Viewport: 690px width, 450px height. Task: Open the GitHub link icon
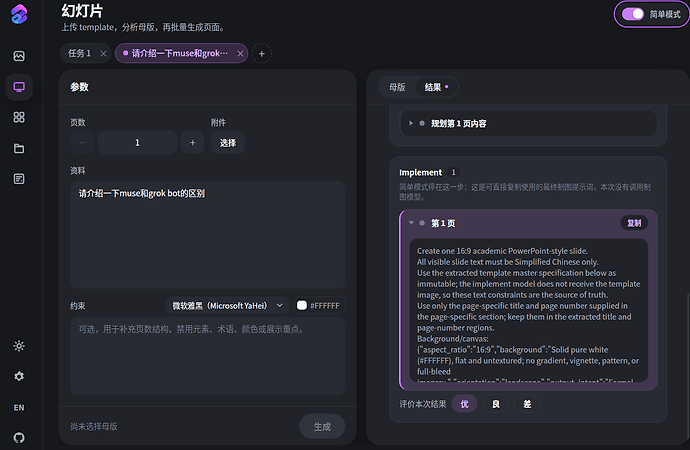pyautogui.click(x=19, y=438)
